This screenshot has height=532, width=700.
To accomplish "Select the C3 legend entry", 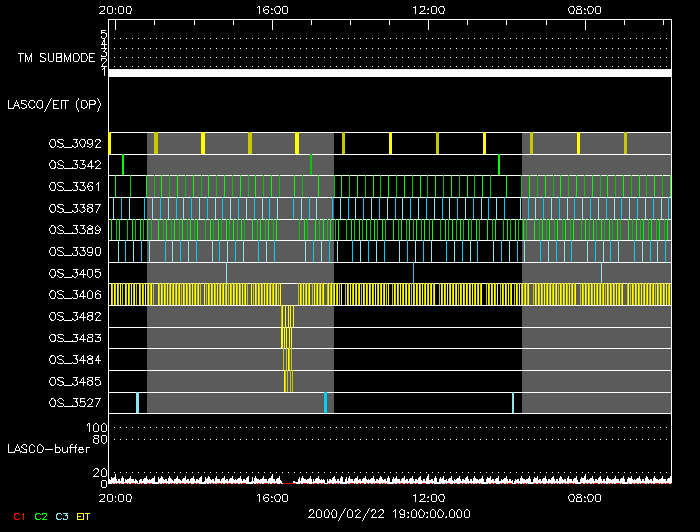I will [x=62, y=517].
